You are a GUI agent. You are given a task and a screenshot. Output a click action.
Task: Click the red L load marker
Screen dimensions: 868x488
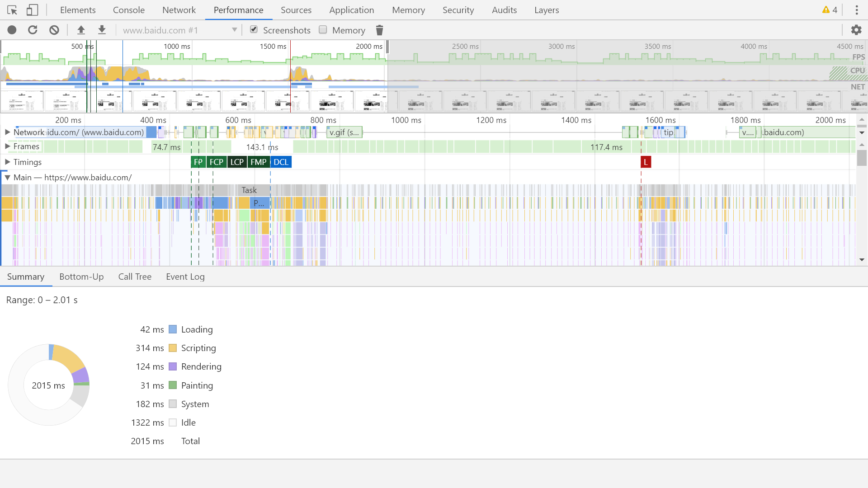tap(646, 162)
